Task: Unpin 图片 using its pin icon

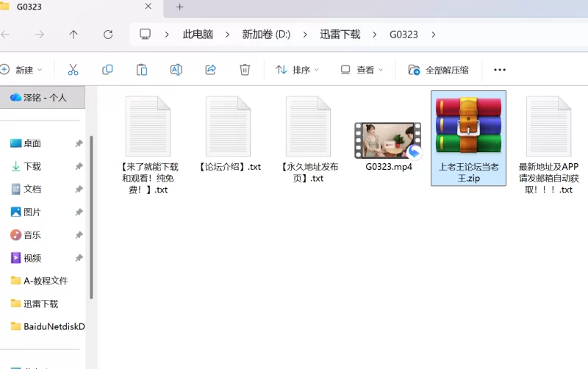Action: 79,212
